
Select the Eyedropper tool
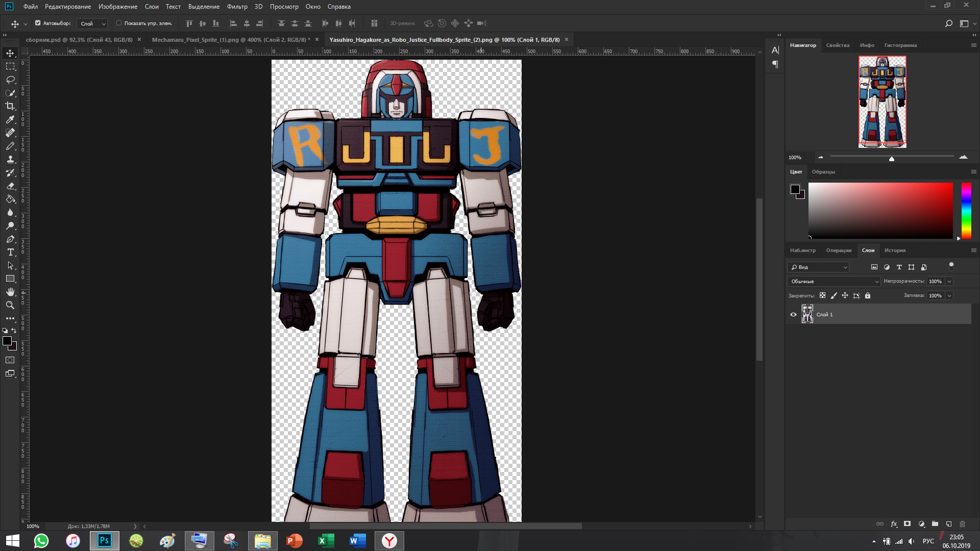coord(10,119)
